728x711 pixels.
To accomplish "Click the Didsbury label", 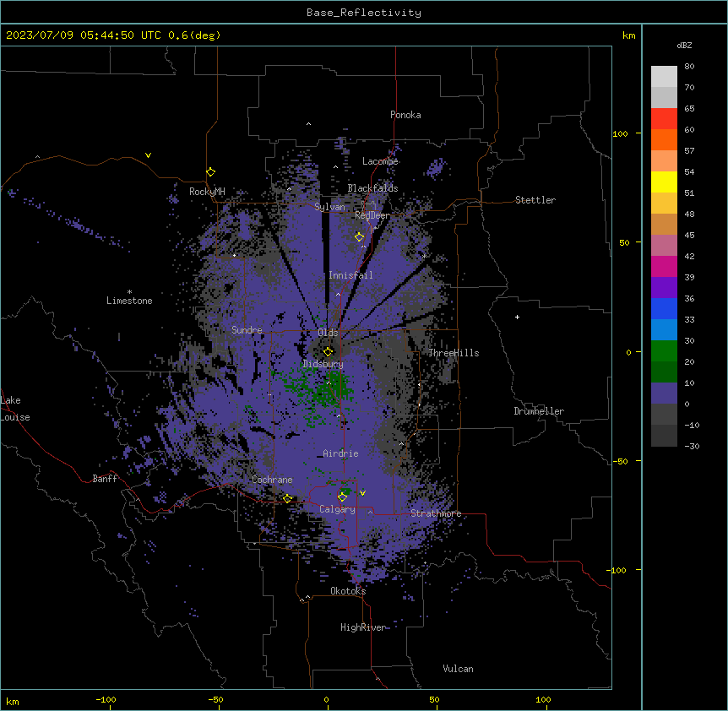I will coord(323,364).
